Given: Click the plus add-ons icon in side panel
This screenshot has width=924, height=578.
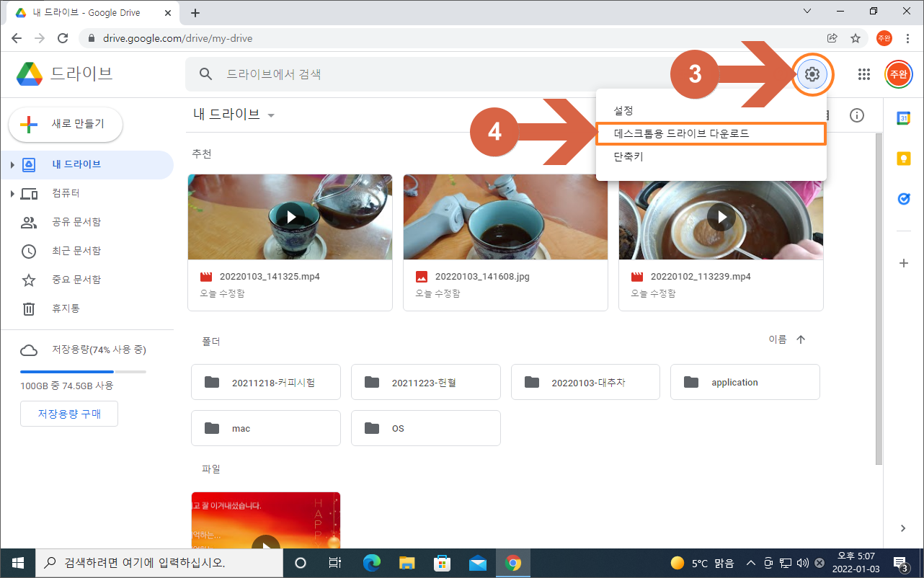Looking at the screenshot, I should pos(904,263).
